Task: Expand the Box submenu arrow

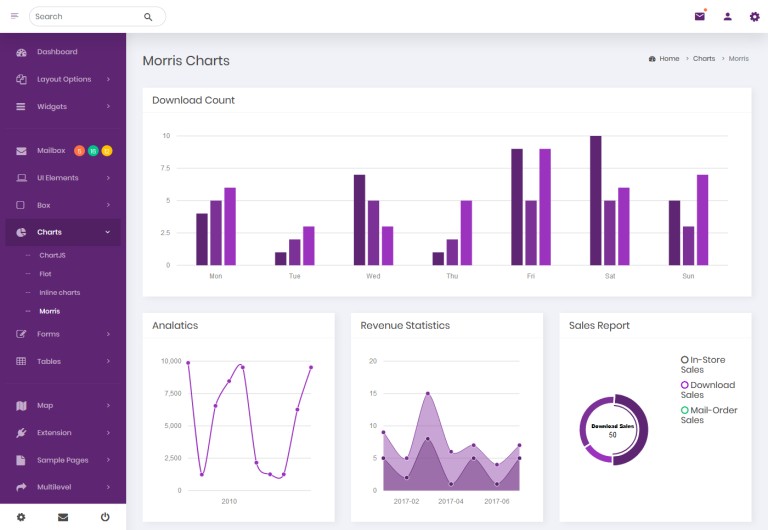Action: pos(108,205)
